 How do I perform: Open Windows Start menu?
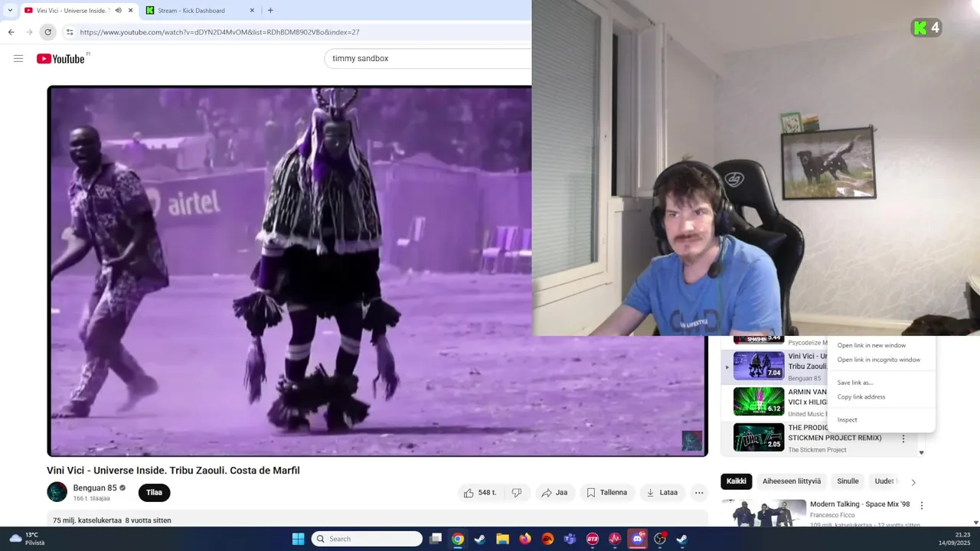point(298,539)
